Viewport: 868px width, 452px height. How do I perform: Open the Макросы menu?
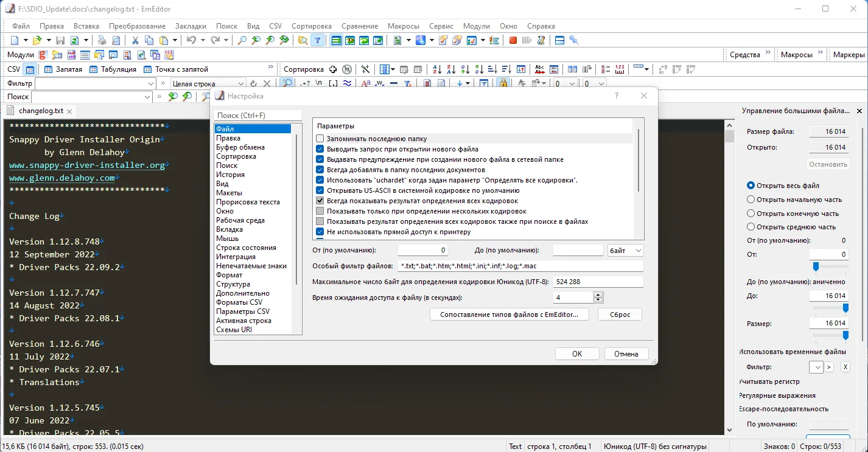[x=404, y=26]
